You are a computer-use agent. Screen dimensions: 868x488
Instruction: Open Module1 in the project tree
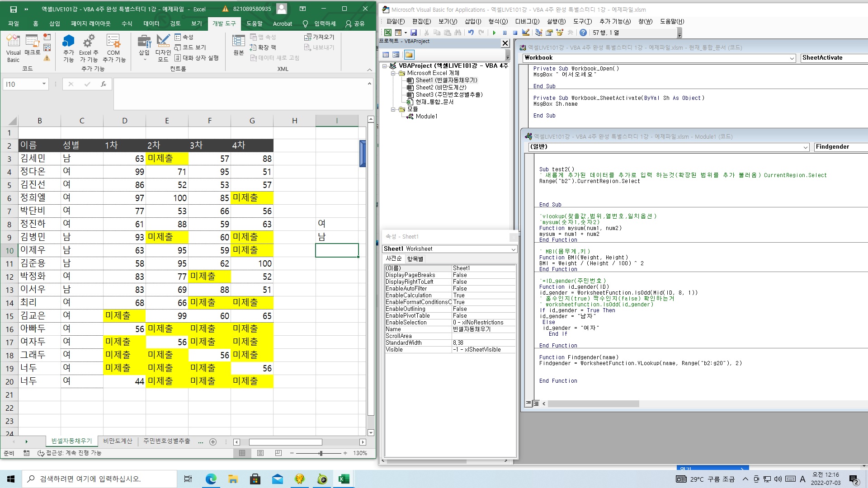coord(426,116)
